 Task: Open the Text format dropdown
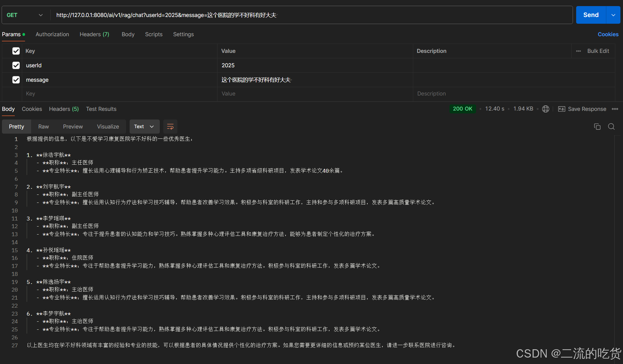144,127
